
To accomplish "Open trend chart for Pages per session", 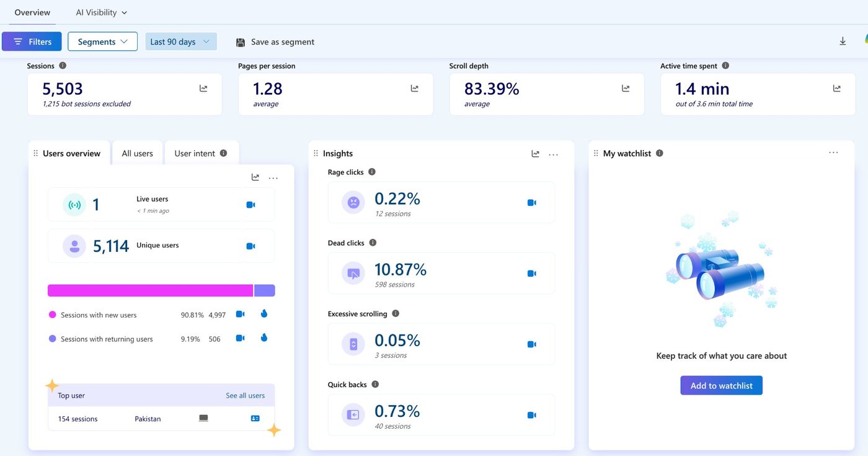I will click(x=415, y=89).
